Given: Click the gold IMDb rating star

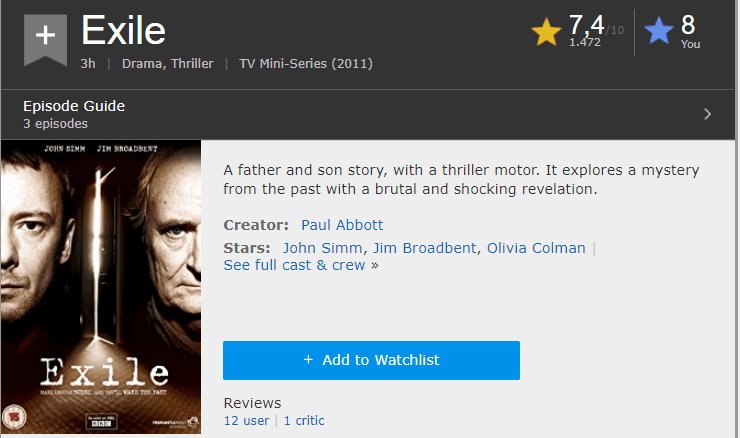Looking at the screenshot, I should pos(547,32).
